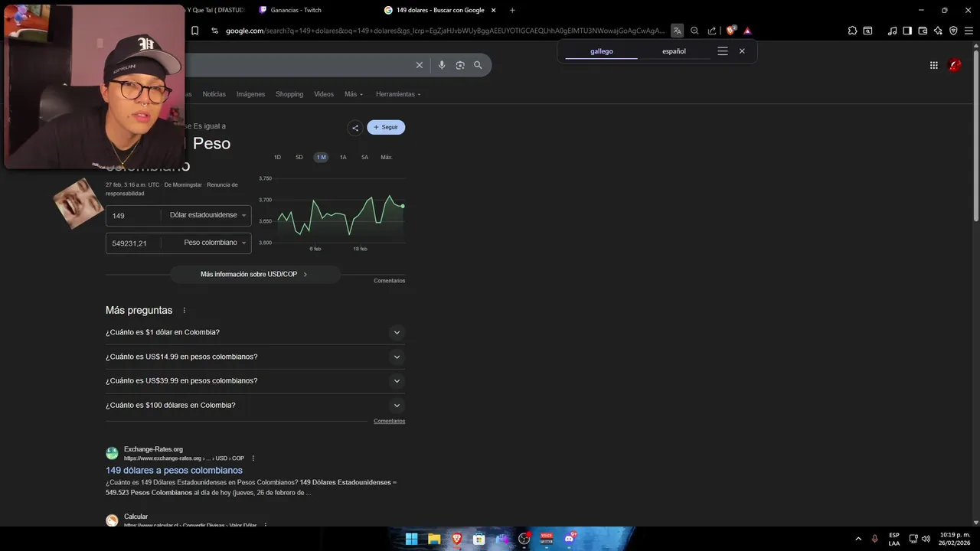
Task: Open the browser main hamburger menu
Action: [969, 31]
